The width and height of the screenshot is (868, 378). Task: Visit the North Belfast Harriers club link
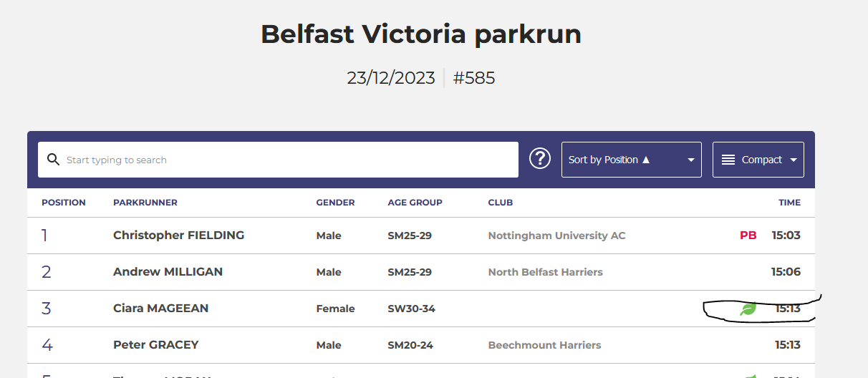pos(545,272)
